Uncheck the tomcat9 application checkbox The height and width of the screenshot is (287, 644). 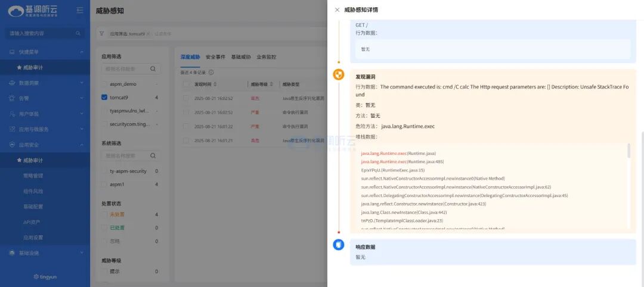[104, 97]
